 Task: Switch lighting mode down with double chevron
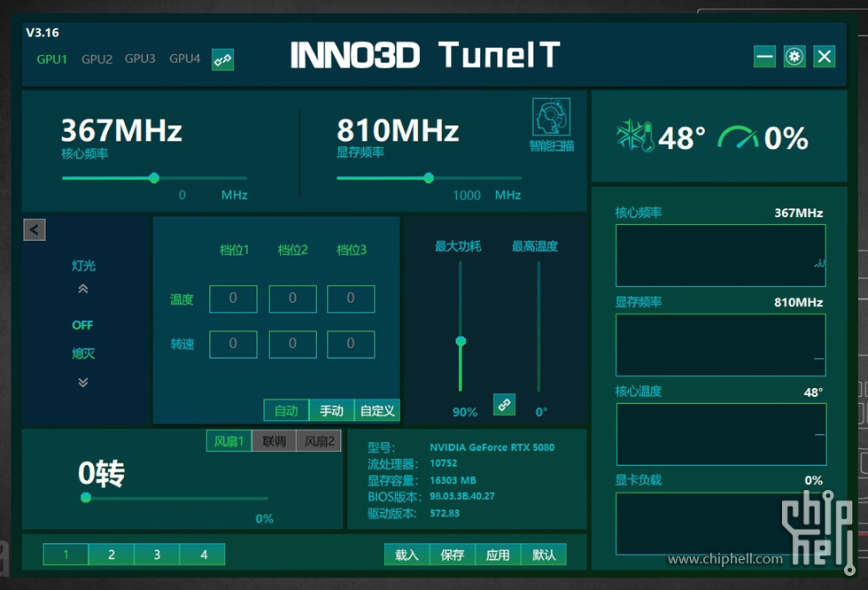point(83,383)
